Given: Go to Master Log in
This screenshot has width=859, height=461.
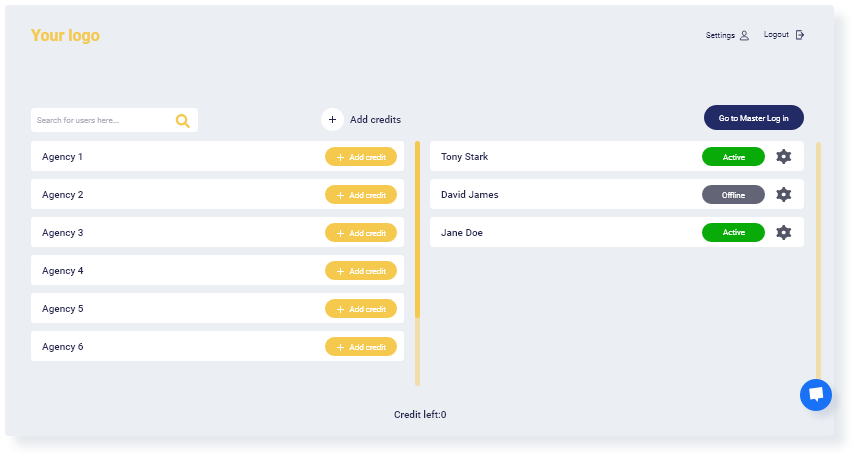Looking at the screenshot, I should [x=753, y=118].
